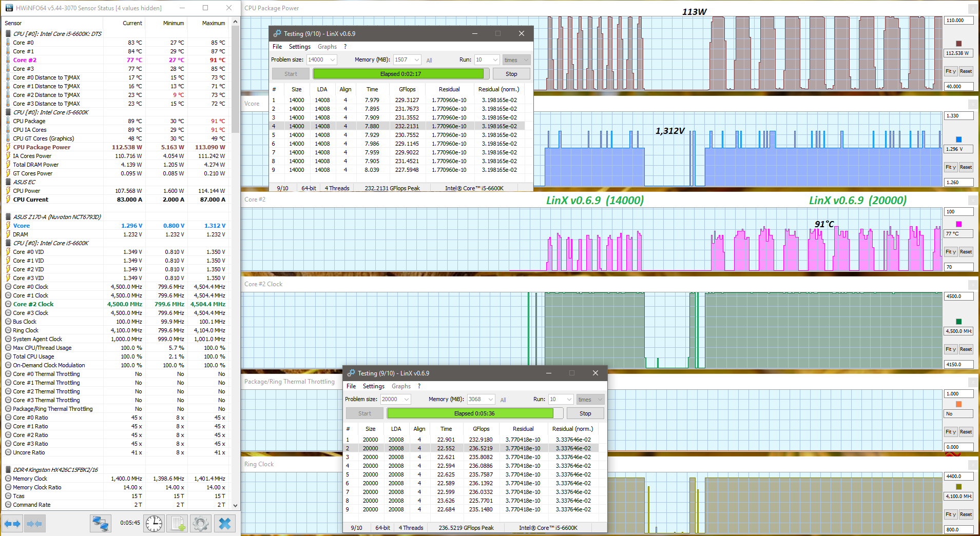Reset sensor min/max with the clock icon

pyautogui.click(x=153, y=524)
